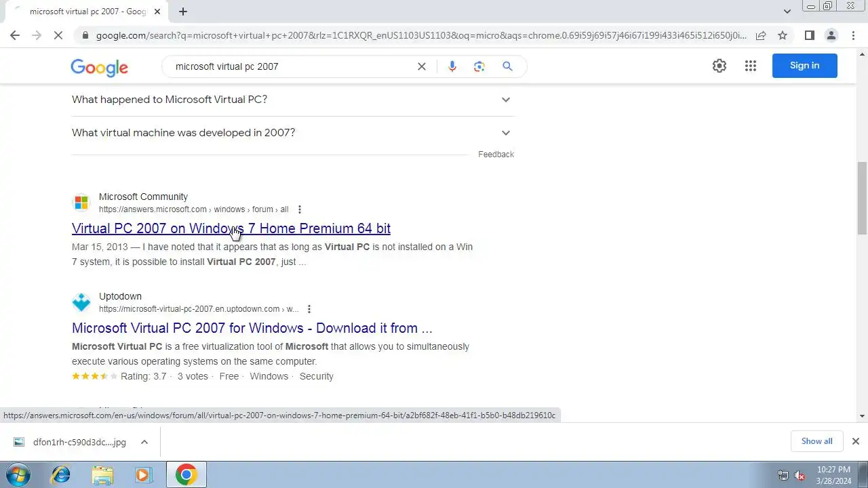Bookmark this page with the star icon
Image resolution: width=868 pixels, height=488 pixels.
[x=783, y=35]
